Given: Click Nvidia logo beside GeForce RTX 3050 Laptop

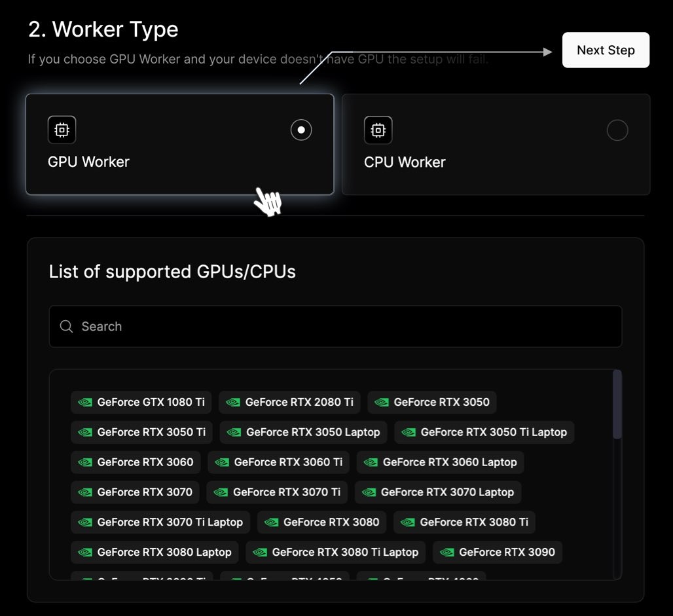Looking at the screenshot, I should (x=234, y=432).
